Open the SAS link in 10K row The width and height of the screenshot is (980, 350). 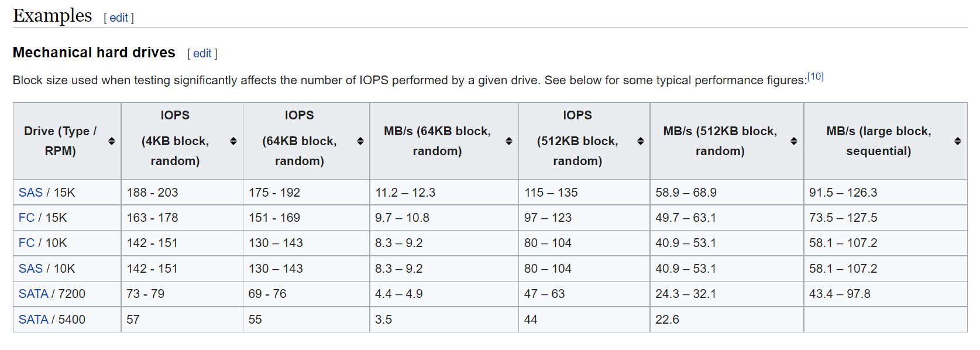(x=30, y=269)
